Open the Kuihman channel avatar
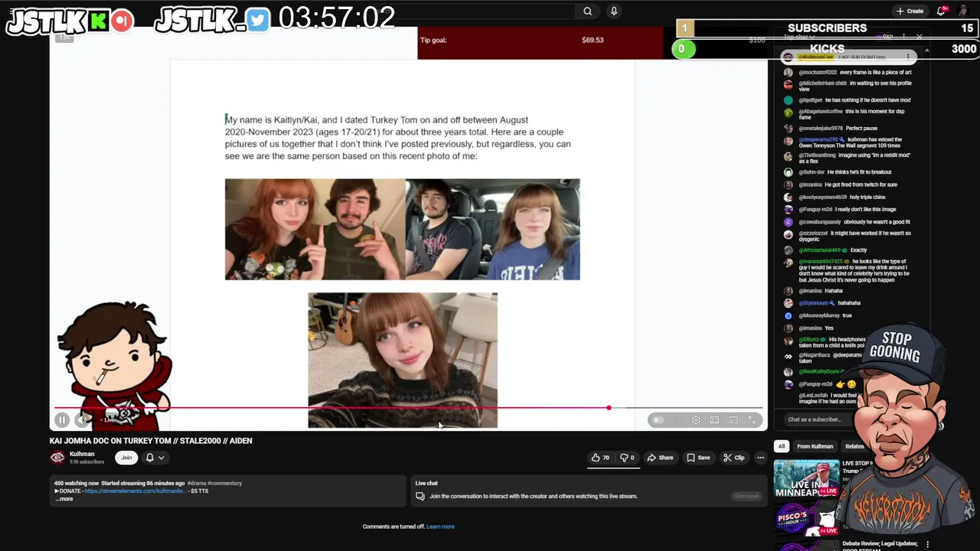 [x=57, y=458]
